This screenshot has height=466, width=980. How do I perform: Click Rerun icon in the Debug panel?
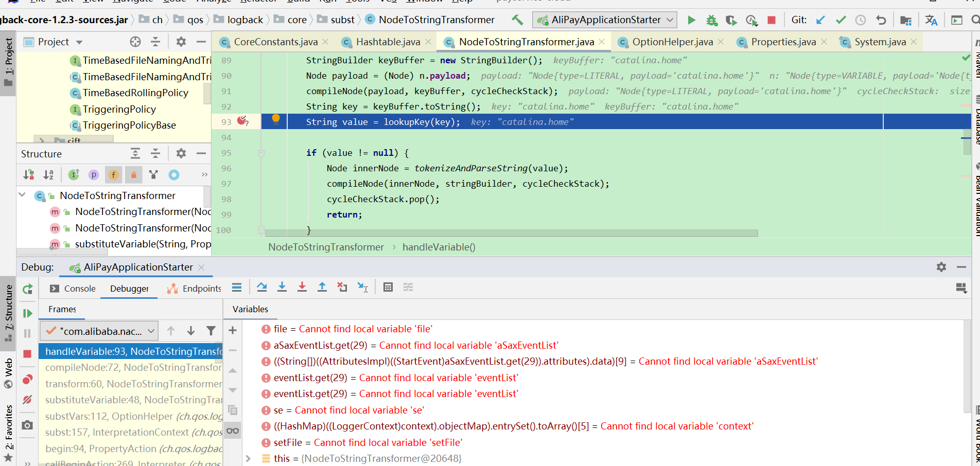(x=27, y=289)
